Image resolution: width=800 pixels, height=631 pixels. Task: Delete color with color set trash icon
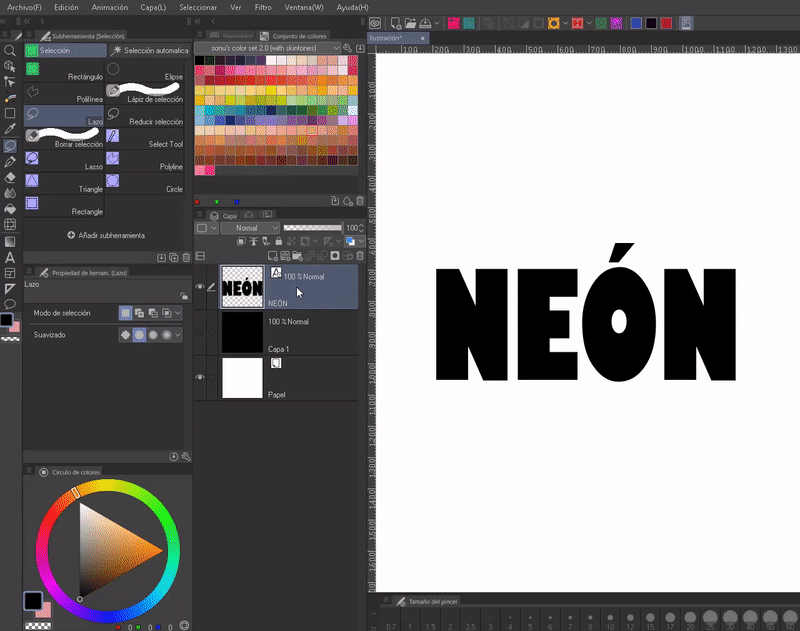[360, 201]
